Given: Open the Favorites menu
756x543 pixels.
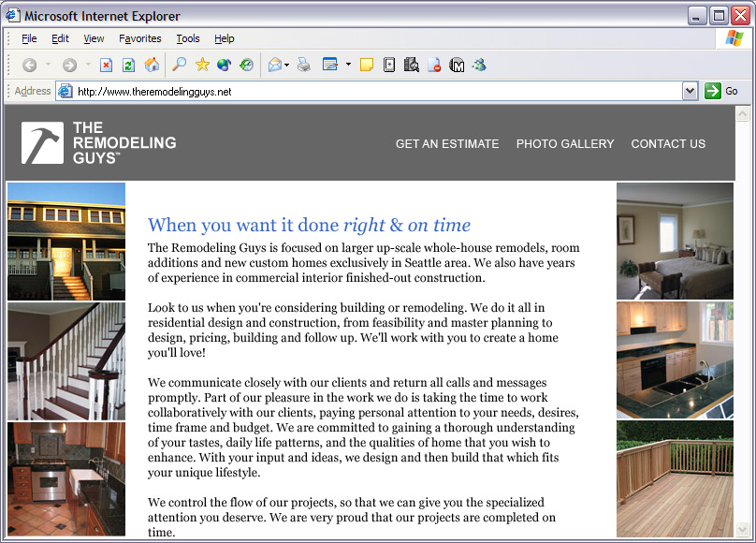Looking at the screenshot, I should (x=139, y=38).
